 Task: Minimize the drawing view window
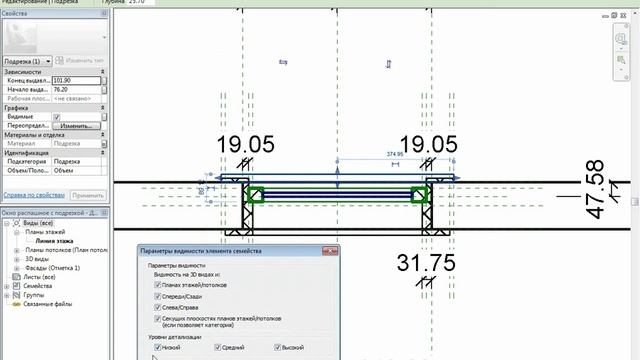click(605, 16)
